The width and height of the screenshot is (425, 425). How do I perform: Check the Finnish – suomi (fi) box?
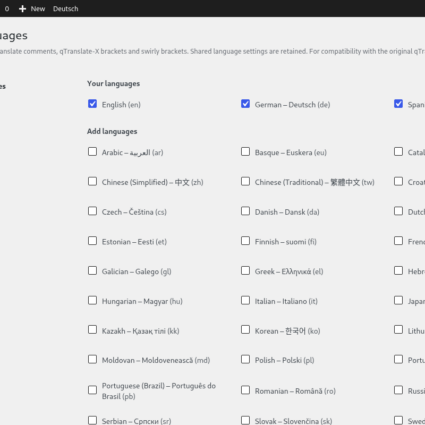245,241
